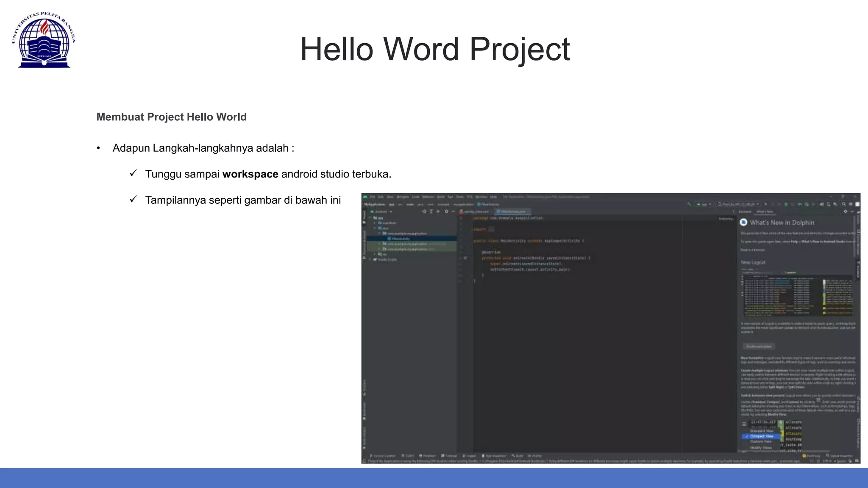Hide the Project tool window panel
868x488 pixels.
click(453, 211)
